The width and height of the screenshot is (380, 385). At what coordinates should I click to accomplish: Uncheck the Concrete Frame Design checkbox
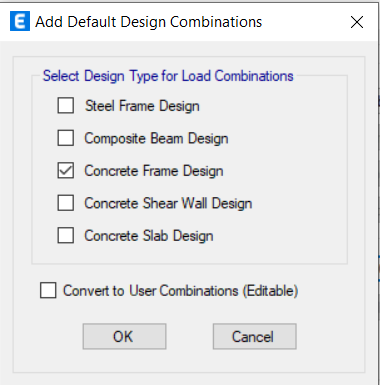(x=66, y=170)
